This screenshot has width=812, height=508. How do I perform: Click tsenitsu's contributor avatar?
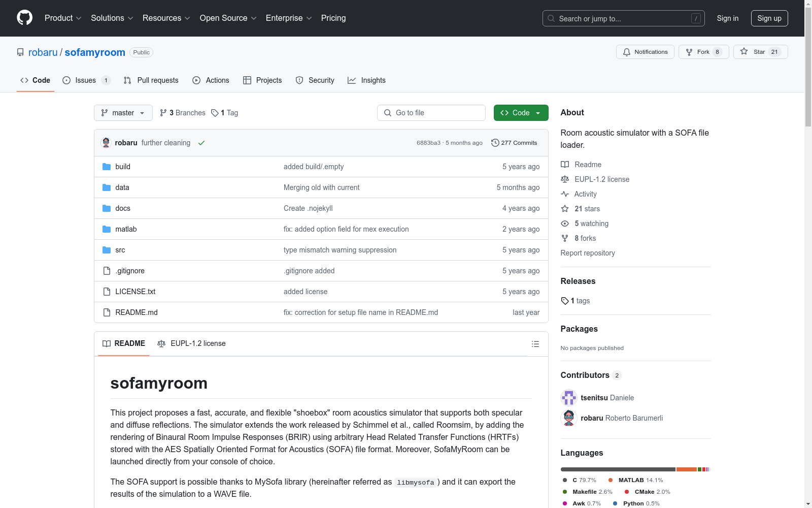tap(569, 398)
